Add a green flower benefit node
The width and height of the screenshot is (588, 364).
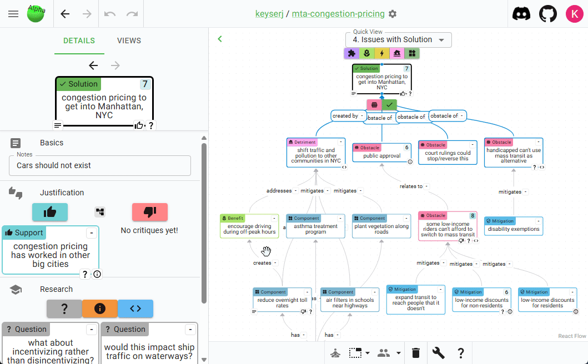point(367,53)
